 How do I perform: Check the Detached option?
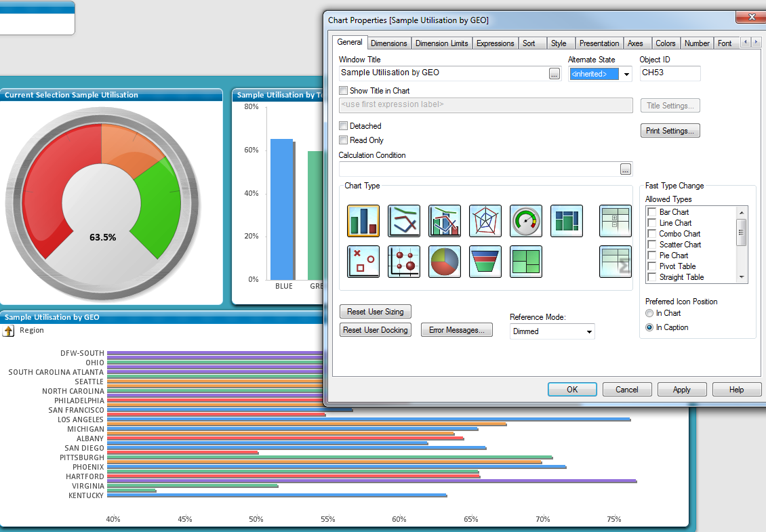[344, 126]
